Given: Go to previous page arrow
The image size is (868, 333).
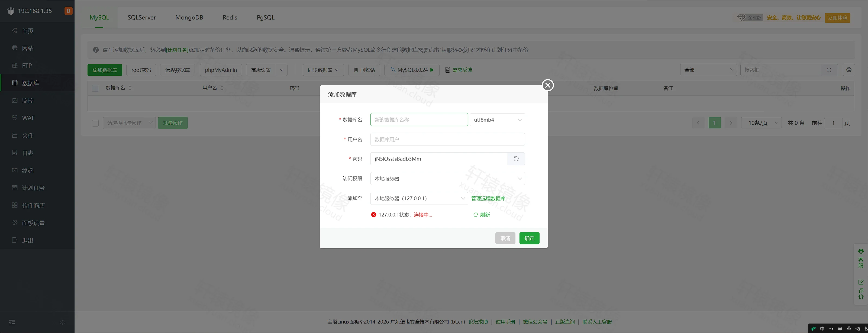Looking at the screenshot, I should pyautogui.click(x=698, y=123).
